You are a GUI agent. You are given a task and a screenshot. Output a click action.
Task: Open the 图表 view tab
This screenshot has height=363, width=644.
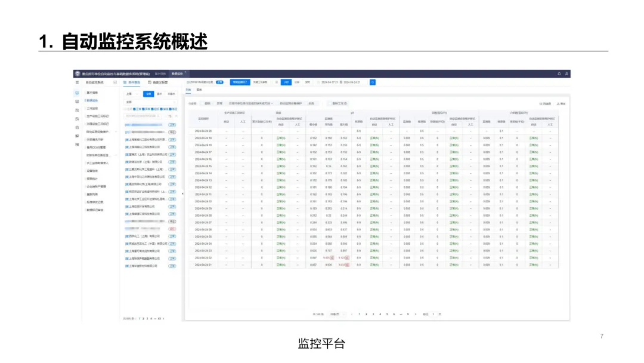(x=199, y=90)
